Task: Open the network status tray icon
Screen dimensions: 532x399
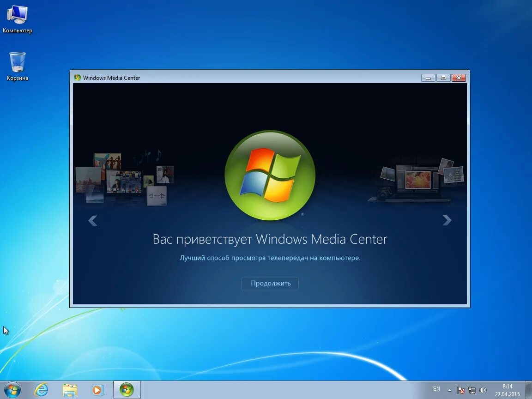Action: pyautogui.click(x=472, y=391)
